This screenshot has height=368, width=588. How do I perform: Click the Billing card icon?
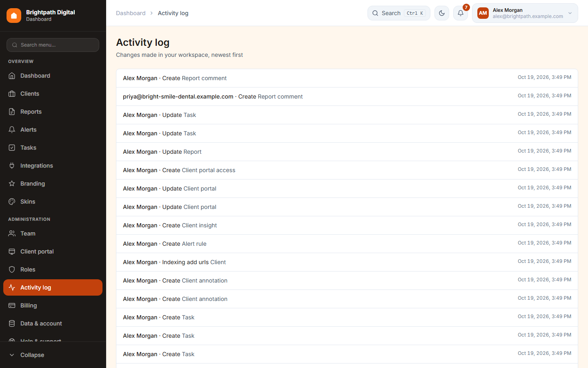point(12,305)
